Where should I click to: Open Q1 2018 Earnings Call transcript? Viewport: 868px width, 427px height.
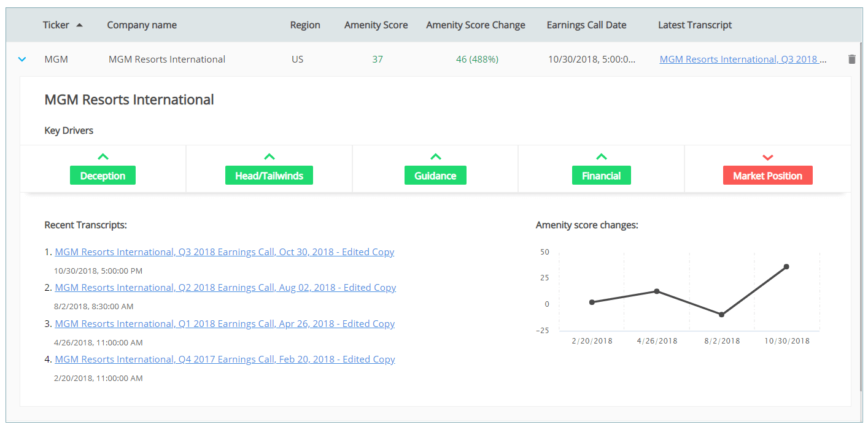(225, 324)
